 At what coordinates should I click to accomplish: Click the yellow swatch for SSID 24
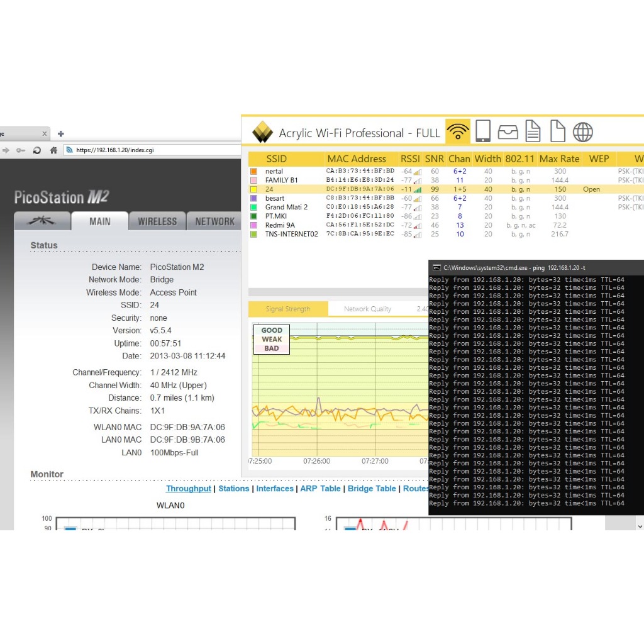point(253,189)
